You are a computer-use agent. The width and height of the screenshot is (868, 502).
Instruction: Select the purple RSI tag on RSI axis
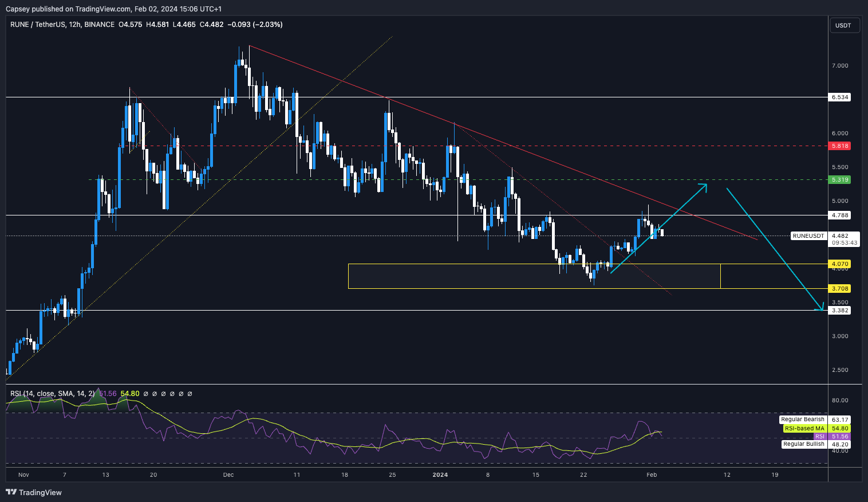(x=819, y=436)
